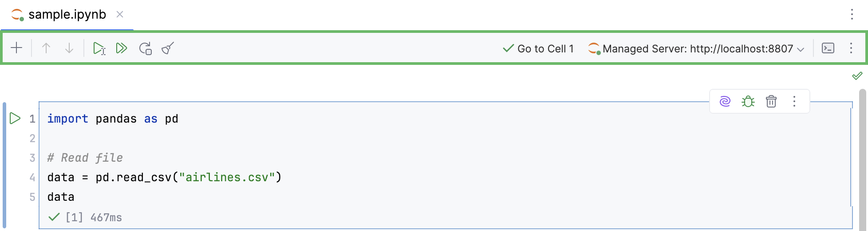This screenshot has height=231, width=868.
Task: Run cell 1 using the gutter play button
Action: (15, 118)
